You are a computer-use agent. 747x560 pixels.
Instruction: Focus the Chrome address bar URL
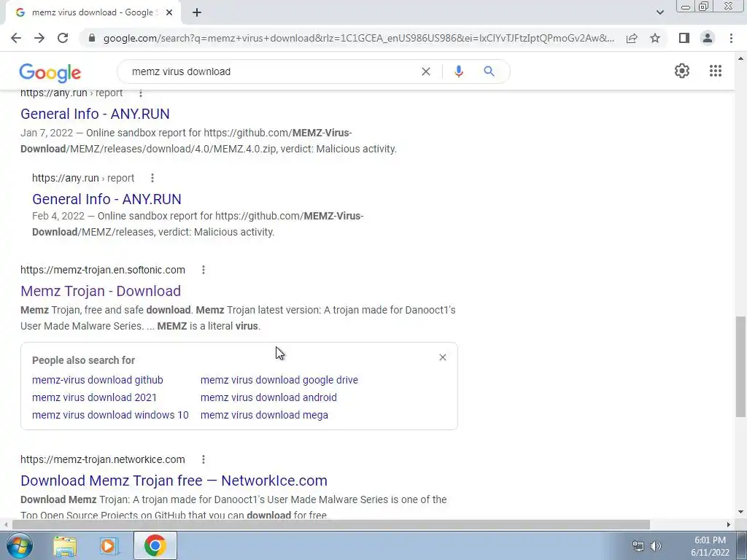358,38
